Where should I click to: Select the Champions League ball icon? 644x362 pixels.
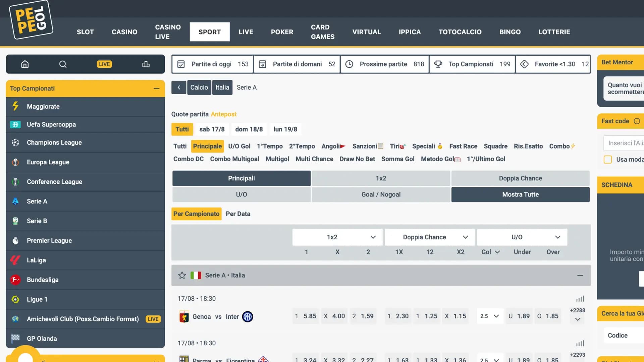tap(15, 142)
